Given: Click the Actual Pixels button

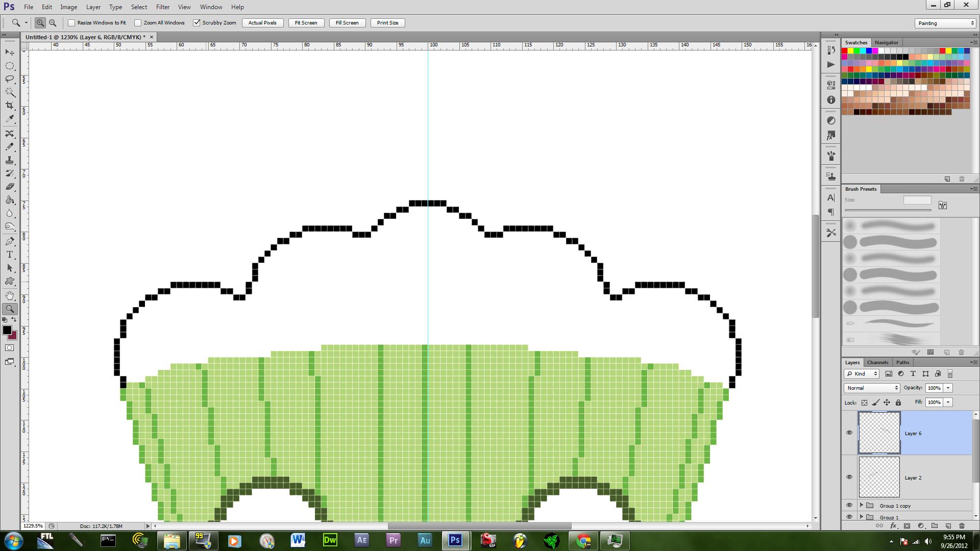Looking at the screenshot, I should click(262, 23).
